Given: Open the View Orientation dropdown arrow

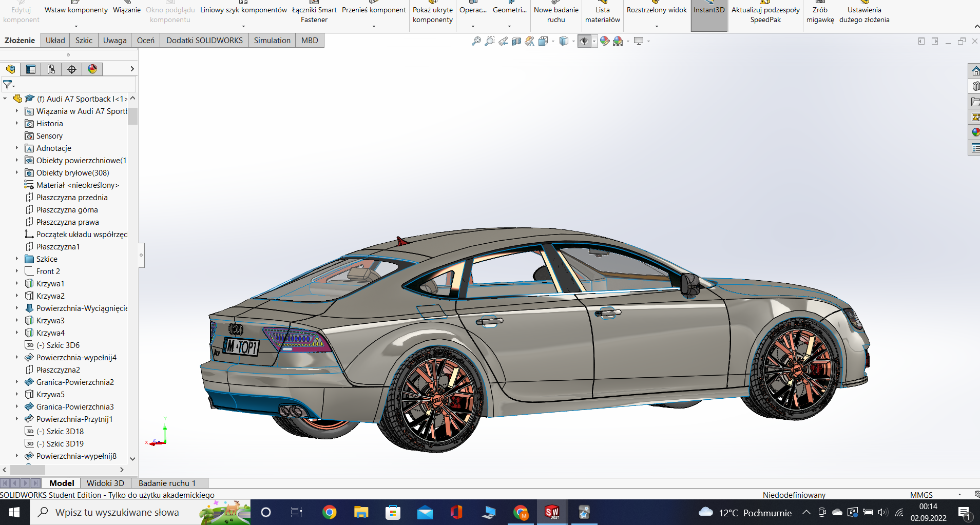Looking at the screenshot, I should tap(553, 41).
